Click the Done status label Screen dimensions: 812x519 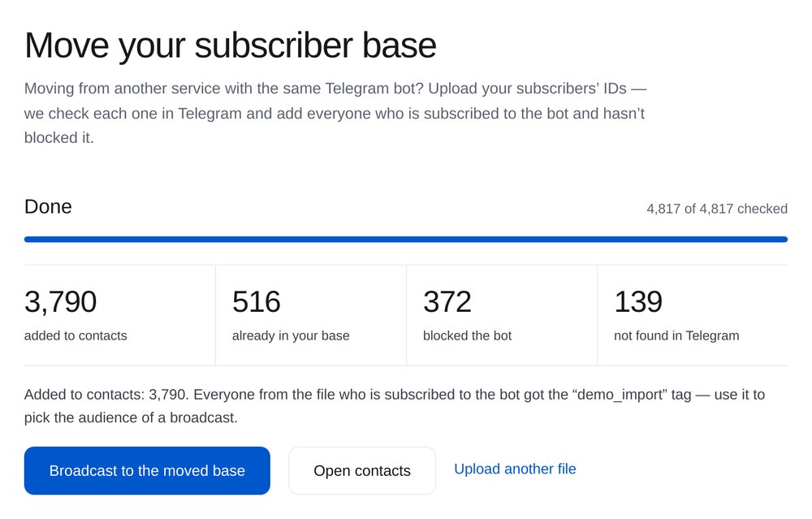pyautogui.click(x=48, y=206)
